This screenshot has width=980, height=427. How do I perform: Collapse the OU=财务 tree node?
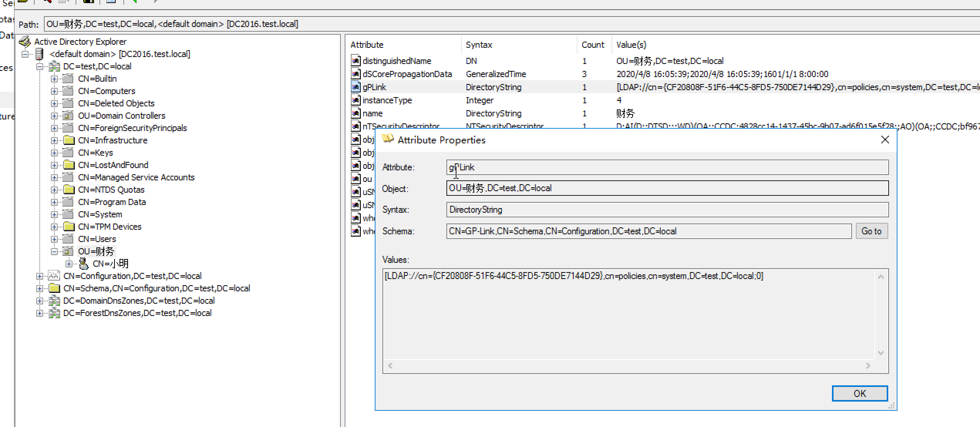(54, 251)
